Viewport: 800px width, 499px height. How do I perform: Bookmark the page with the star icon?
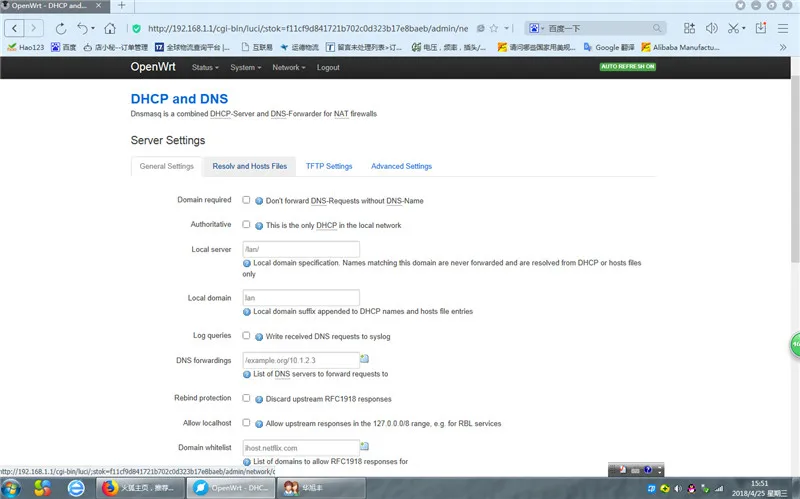tap(493, 29)
